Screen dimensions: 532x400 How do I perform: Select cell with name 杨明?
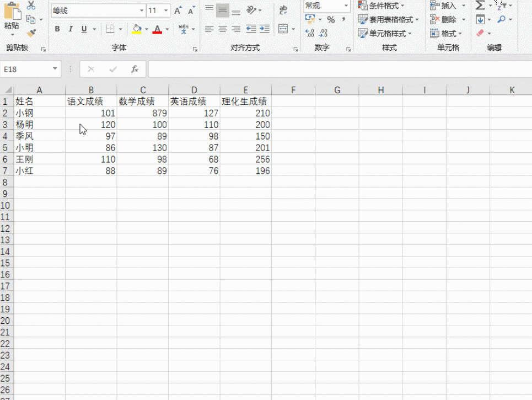tap(39, 125)
